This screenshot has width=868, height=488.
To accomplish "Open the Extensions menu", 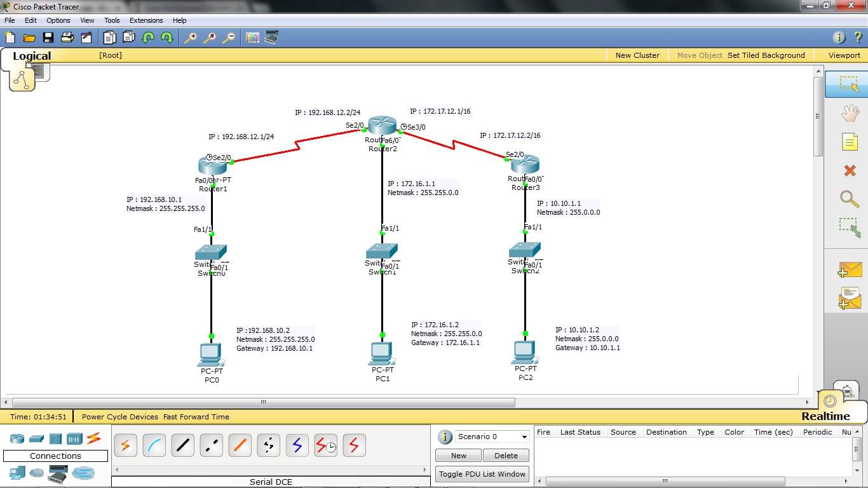I will 146,20.
